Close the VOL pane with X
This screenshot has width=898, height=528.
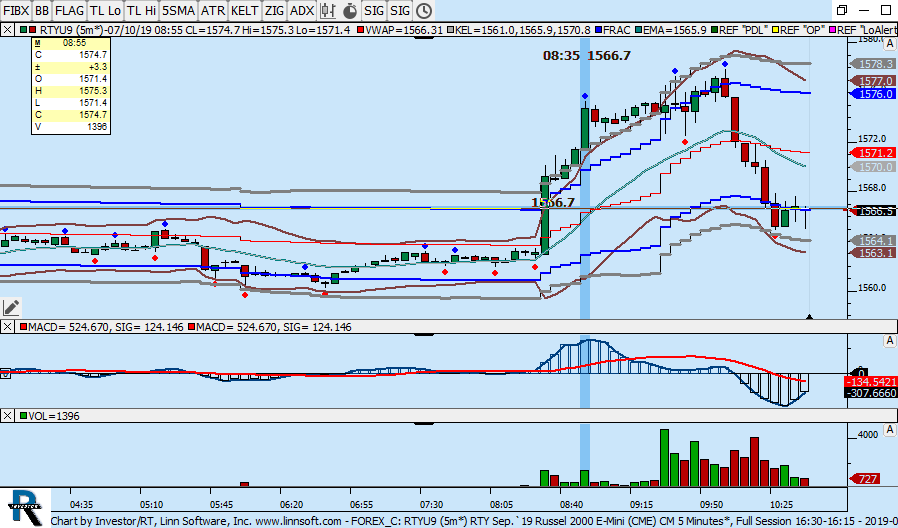(7, 416)
